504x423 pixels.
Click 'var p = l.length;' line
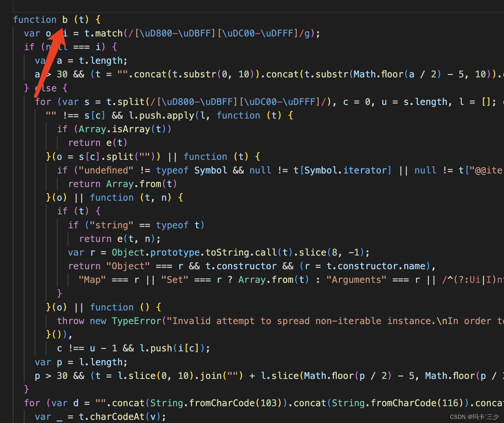pyautogui.click(x=81, y=362)
